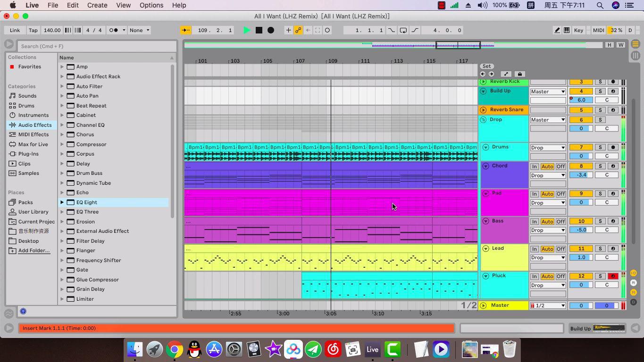The height and width of the screenshot is (362, 644).
Task: Click the MIDI Arrangement Overdub plus icon
Action: pyautogui.click(x=288, y=30)
